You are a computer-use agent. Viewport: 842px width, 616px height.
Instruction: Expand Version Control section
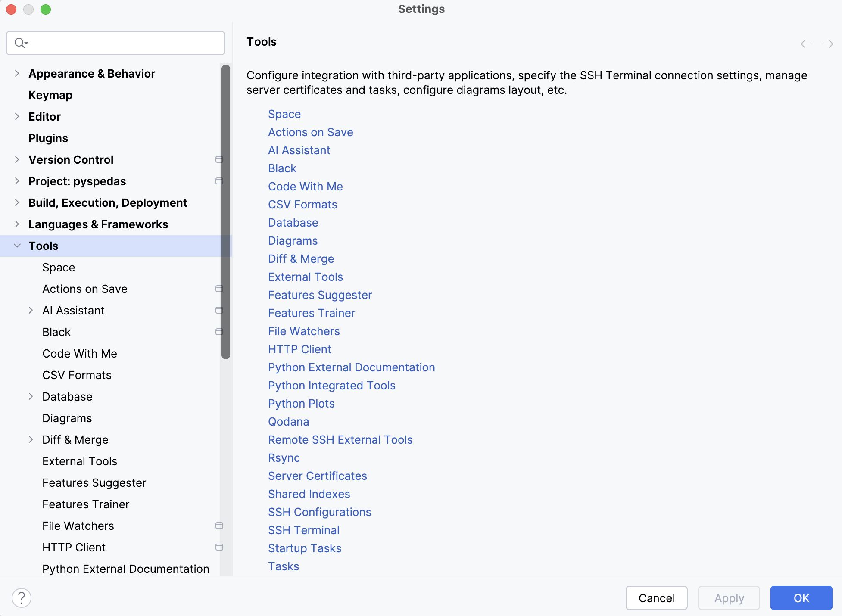click(x=17, y=159)
